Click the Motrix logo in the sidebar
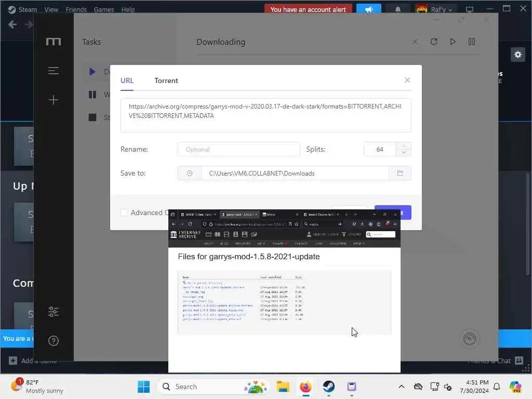532x399 pixels. click(54, 42)
